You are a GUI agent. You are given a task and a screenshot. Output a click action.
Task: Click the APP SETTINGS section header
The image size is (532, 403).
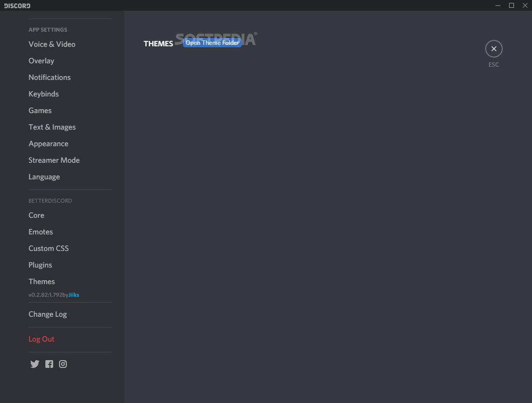[48, 30]
